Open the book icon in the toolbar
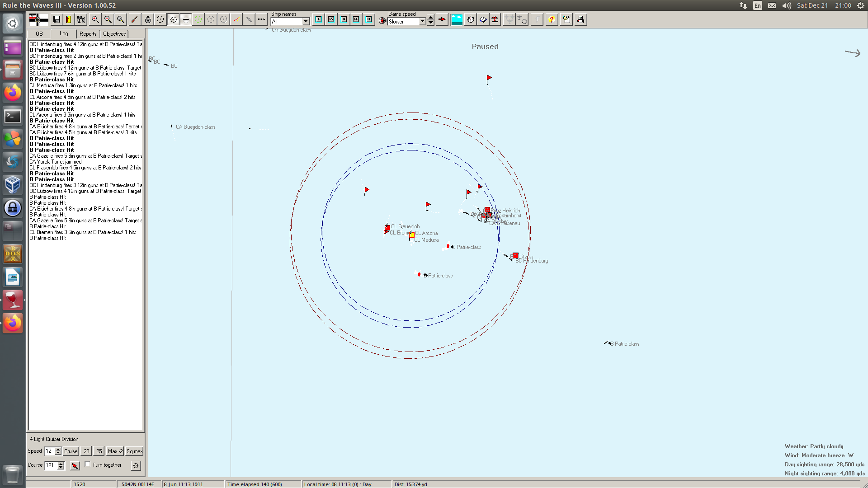 [483, 19]
